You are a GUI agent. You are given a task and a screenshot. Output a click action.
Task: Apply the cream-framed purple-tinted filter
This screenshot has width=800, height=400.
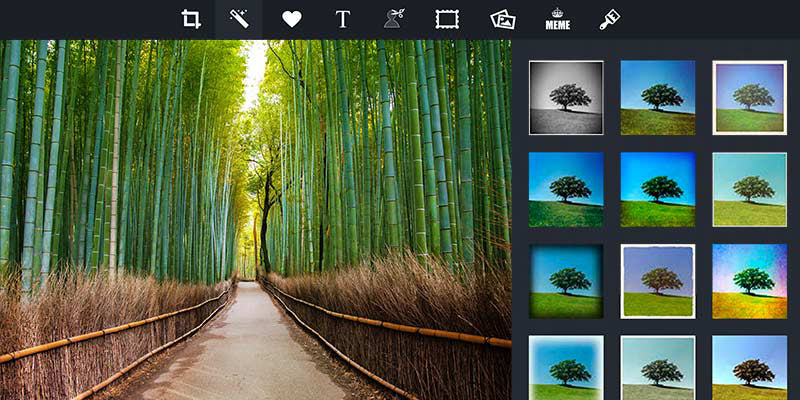tap(749, 97)
